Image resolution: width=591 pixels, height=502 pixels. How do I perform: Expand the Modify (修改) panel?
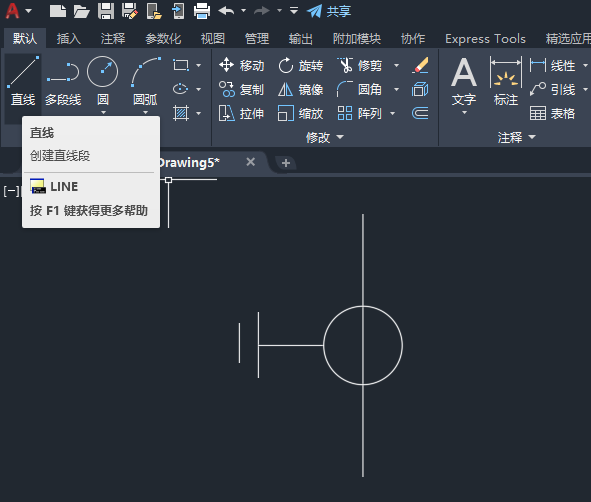pos(325,137)
